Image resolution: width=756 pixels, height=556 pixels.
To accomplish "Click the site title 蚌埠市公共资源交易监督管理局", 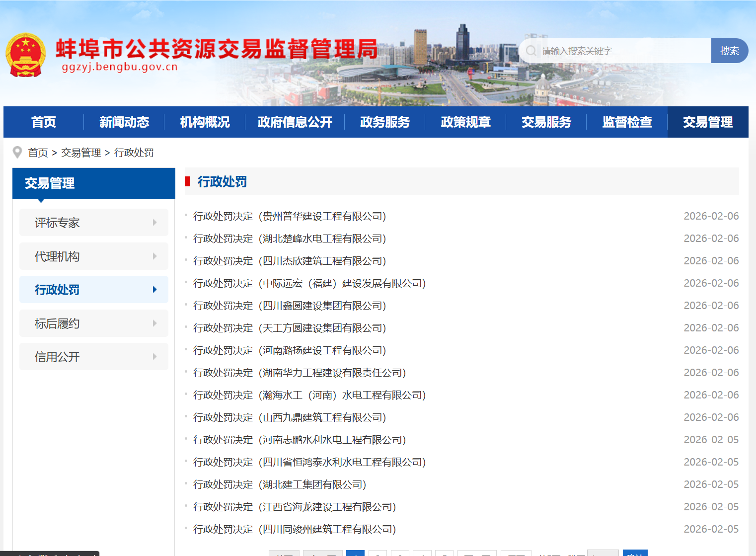I will click(217, 49).
